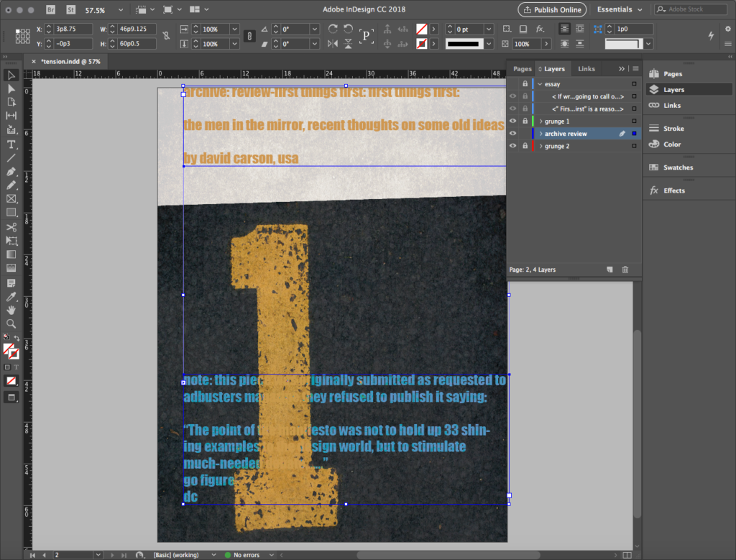Activate the Hand tool
The height and width of the screenshot is (560, 736).
point(11,310)
